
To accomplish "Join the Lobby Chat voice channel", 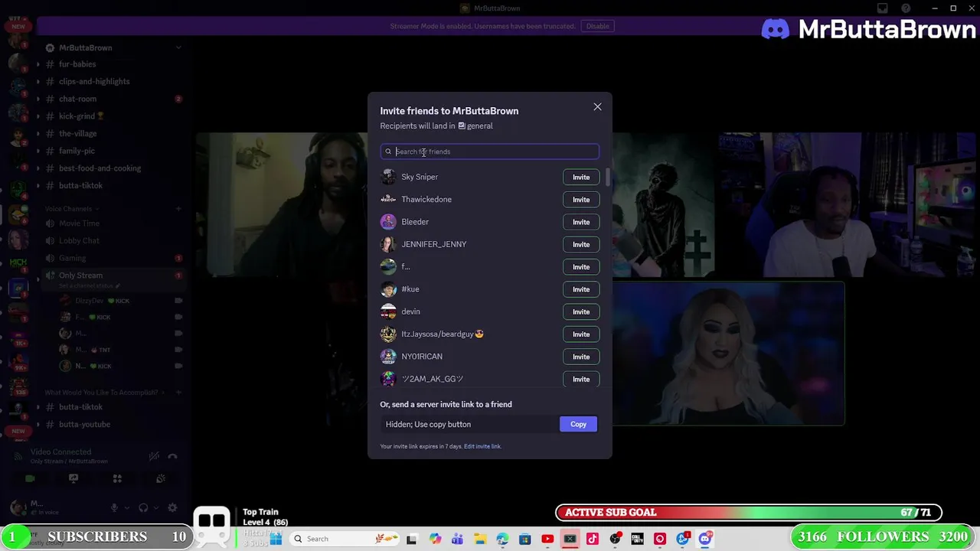I will coord(80,240).
